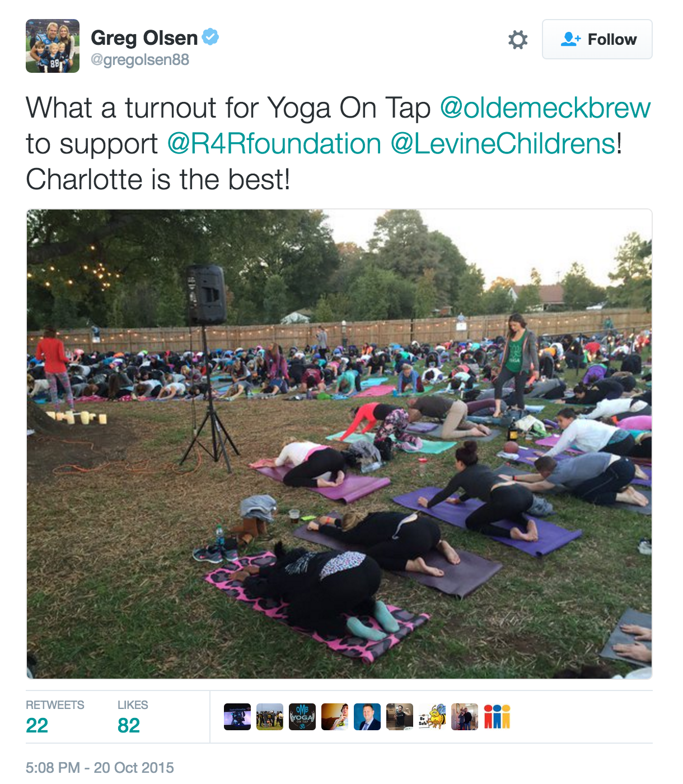
Task: Click the man flexing selfie avatar
Action: click(400, 717)
